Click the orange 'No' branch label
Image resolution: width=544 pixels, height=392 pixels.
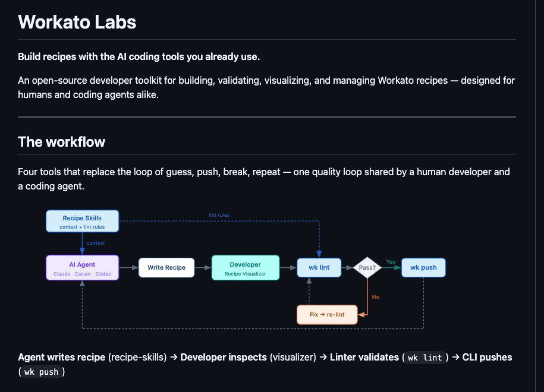375,297
